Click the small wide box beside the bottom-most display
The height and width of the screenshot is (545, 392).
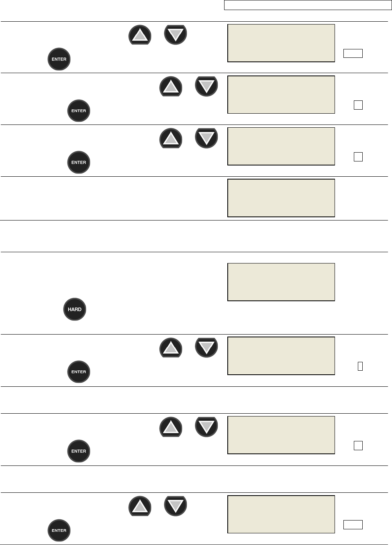tap(353, 525)
